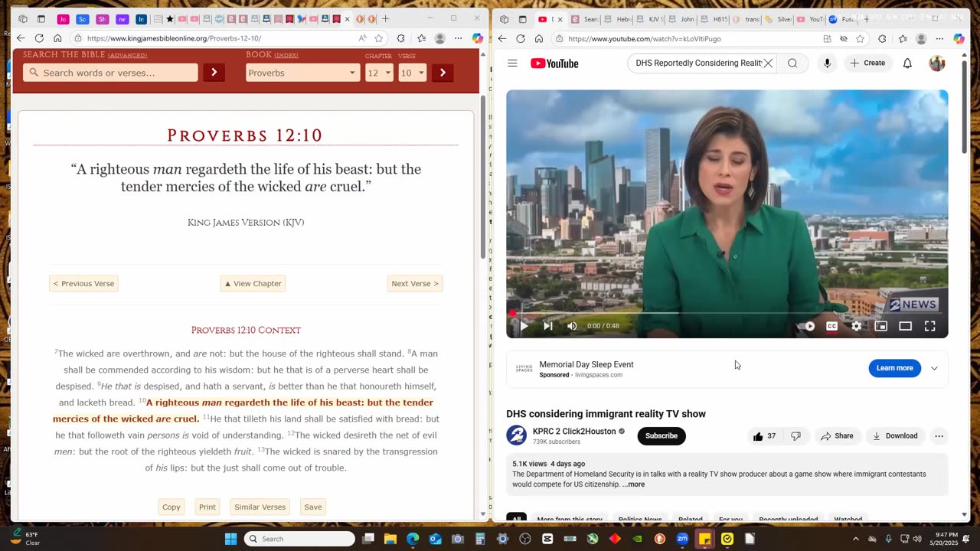Open video player settings gear
Image resolution: width=980 pixels, height=551 pixels.
point(857,326)
